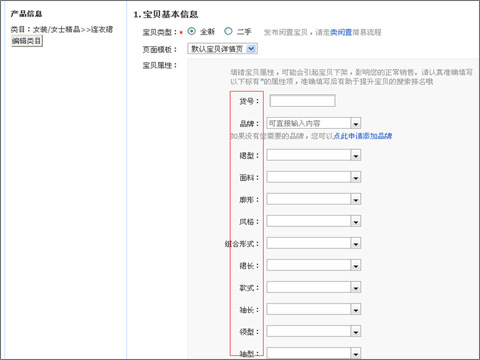Click the 点此申请添加品牌 link

coord(363,136)
